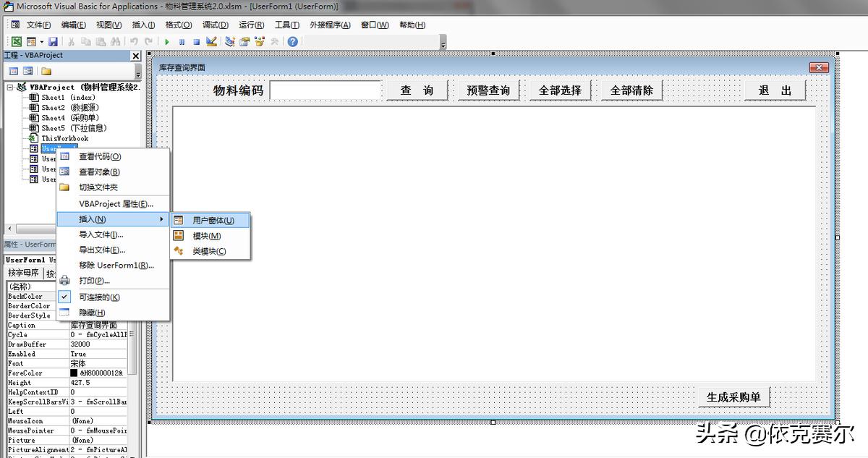The image size is (868, 458).
Task: Click the 生成采购单 button
Action: [733, 396]
